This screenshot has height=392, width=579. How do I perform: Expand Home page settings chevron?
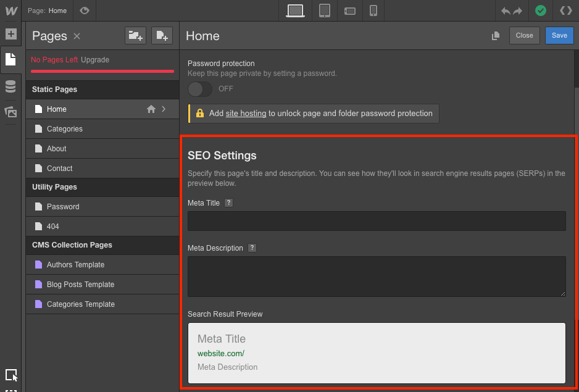coord(164,109)
